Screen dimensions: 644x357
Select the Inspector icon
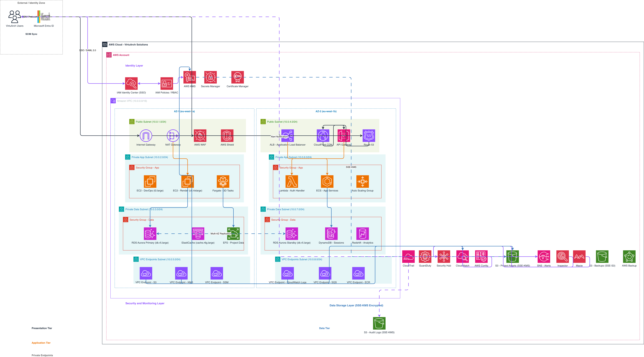point(563,257)
